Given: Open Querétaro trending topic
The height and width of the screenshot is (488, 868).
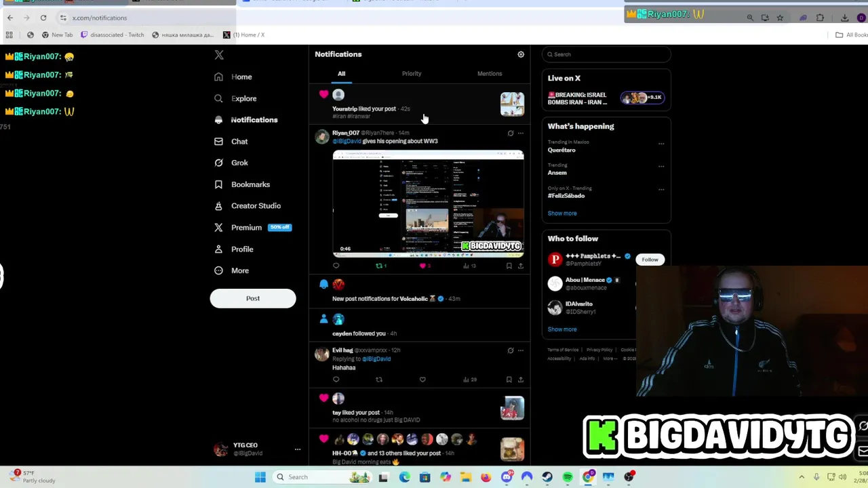Looking at the screenshot, I should tap(561, 150).
